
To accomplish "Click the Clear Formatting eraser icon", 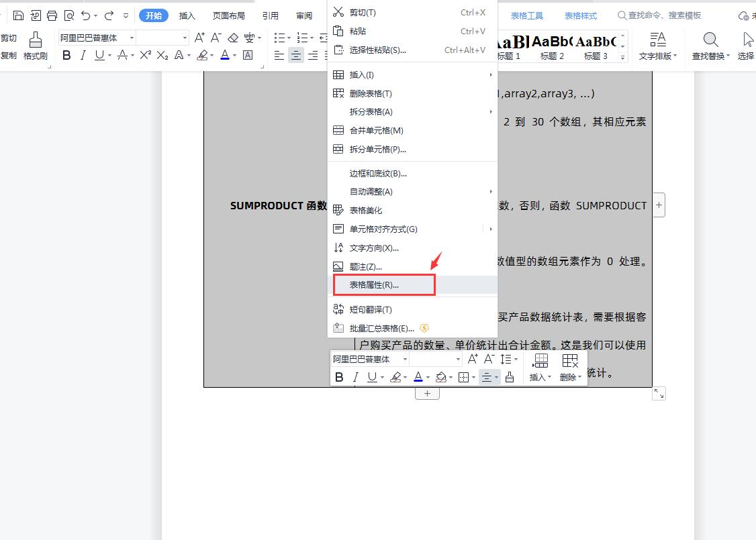I will coord(233,38).
